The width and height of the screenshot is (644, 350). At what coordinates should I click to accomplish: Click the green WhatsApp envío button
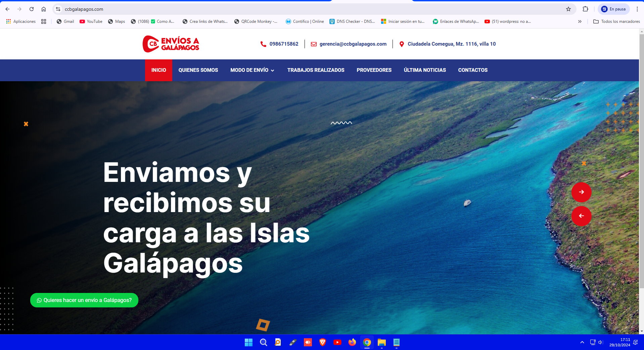click(x=84, y=300)
